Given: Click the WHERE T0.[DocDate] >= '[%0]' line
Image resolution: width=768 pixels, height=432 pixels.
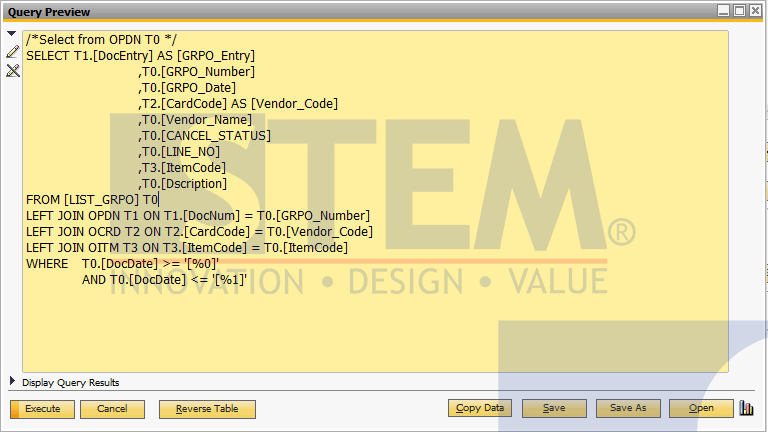Looking at the screenshot, I should point(122,264).
